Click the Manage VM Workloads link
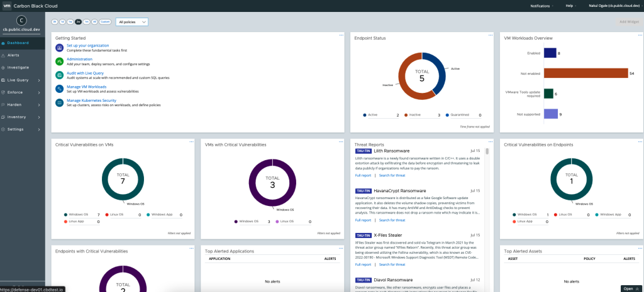The width and height of the screenshot is (644, 292). [87, 87]
